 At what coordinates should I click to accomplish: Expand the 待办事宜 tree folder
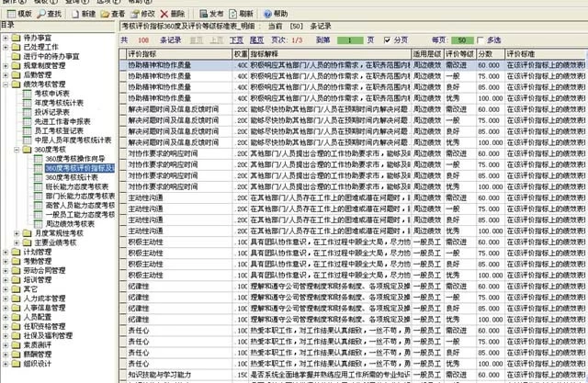pos(5,36)
